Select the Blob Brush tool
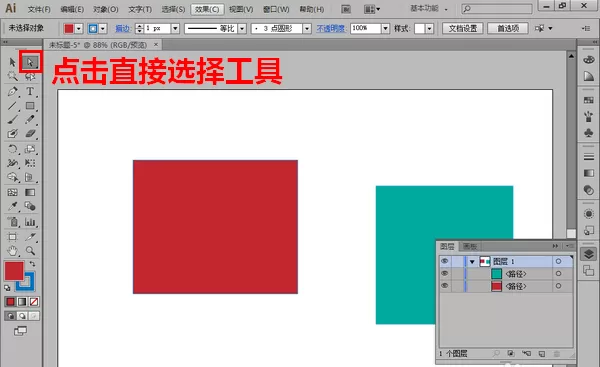 12,134
